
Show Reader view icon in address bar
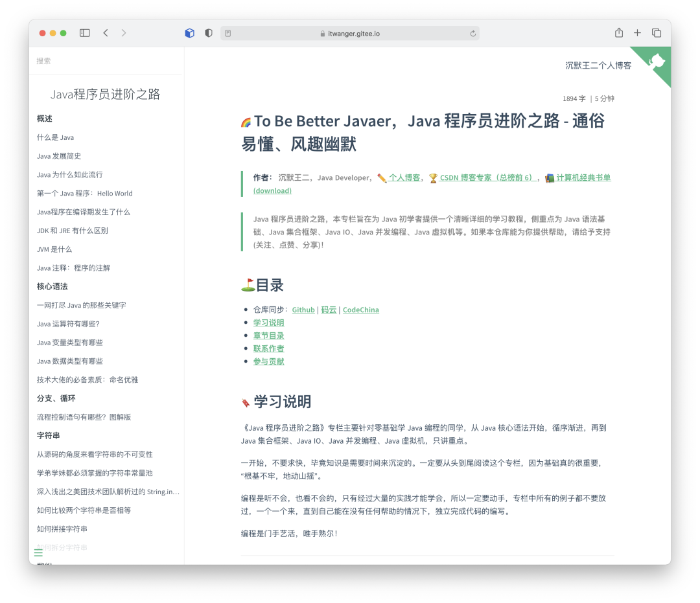(x=228, y=34)
